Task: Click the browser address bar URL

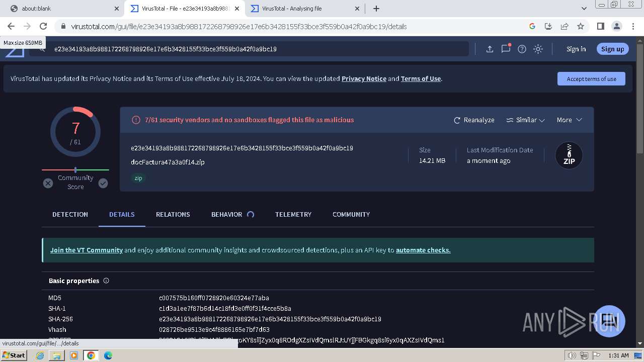Action: point(238,27)
